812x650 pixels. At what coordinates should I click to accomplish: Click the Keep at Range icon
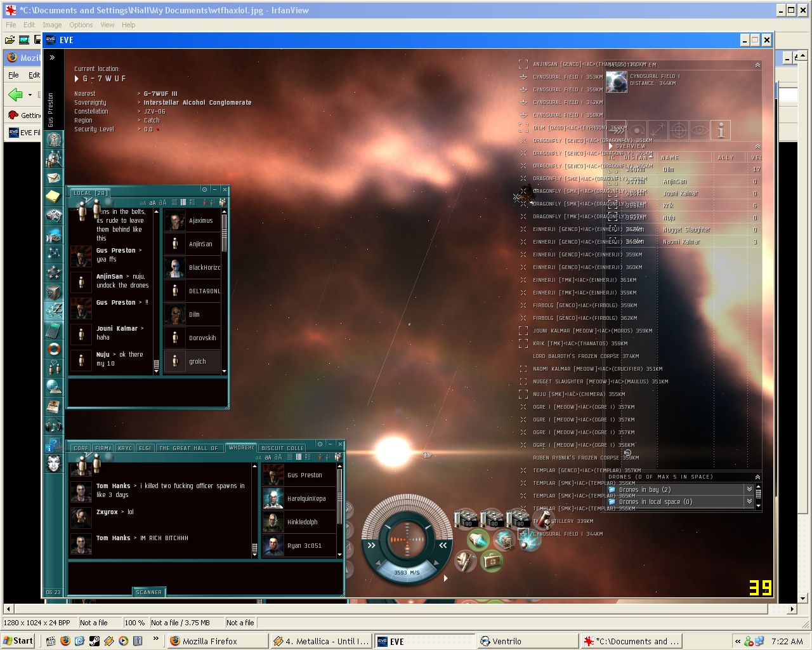(x=658, y=130)
